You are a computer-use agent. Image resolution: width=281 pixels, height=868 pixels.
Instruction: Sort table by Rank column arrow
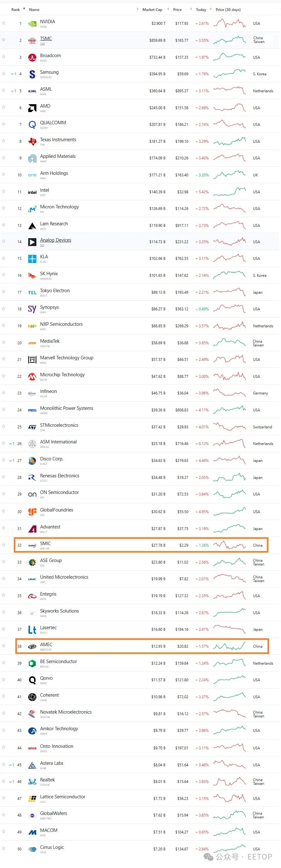point(24,9)
